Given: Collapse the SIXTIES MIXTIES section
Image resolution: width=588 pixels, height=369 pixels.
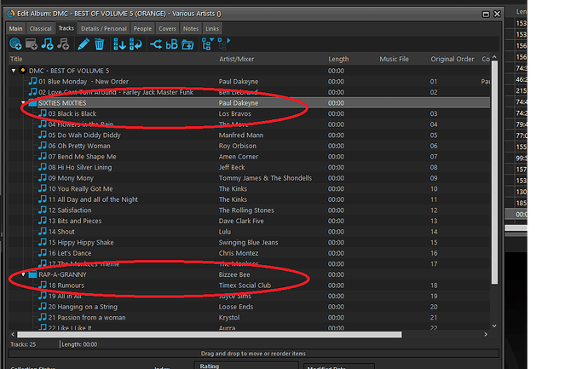Looking at the screenshot, I should (x=23, y=102).
